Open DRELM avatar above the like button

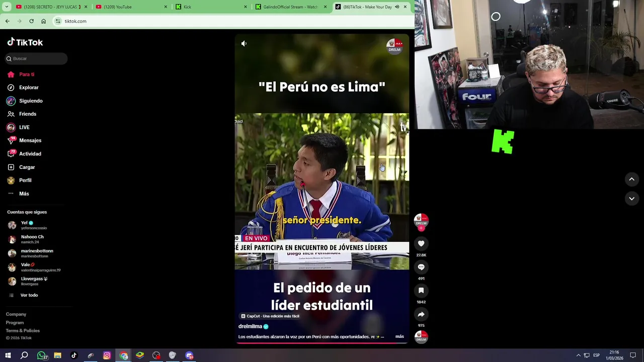pos(421,221)
